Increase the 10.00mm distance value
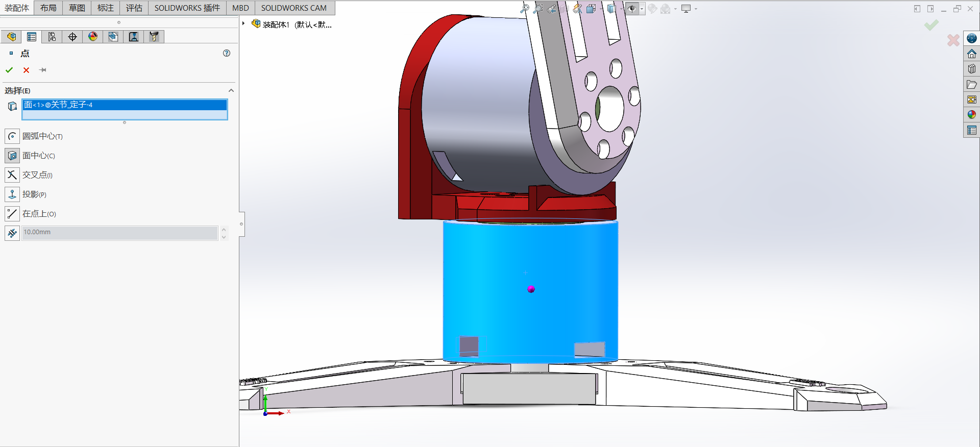980x447 pixels. tap(224, 230)
